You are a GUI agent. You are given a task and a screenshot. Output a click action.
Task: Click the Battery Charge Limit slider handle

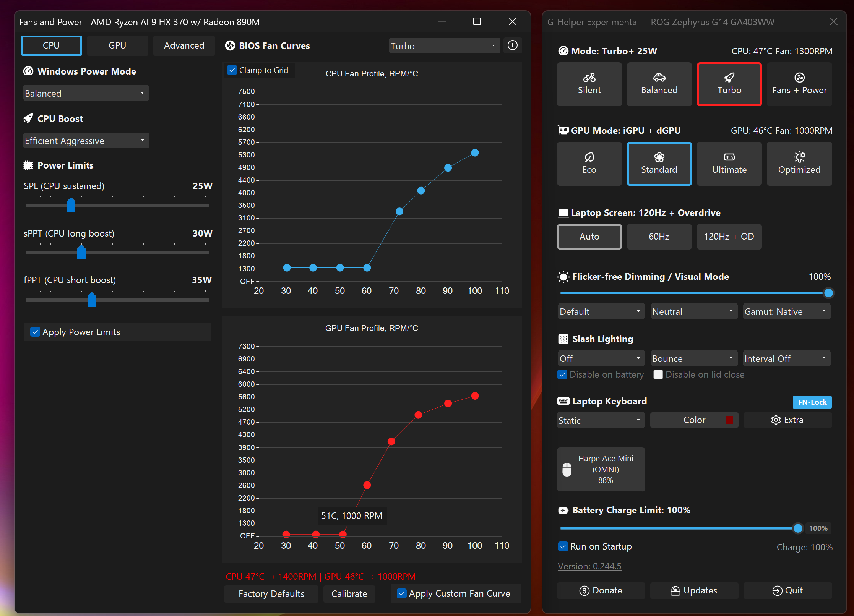797,528
